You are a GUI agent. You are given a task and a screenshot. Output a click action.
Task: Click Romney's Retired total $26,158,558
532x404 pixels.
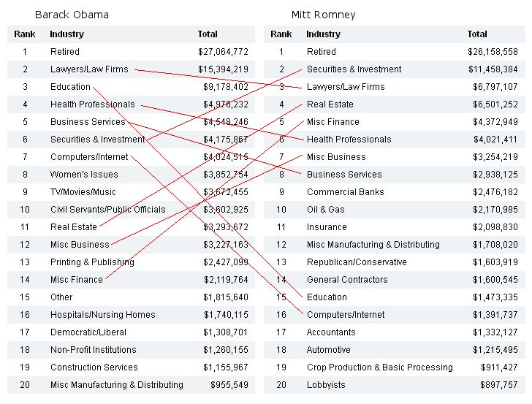493,52
